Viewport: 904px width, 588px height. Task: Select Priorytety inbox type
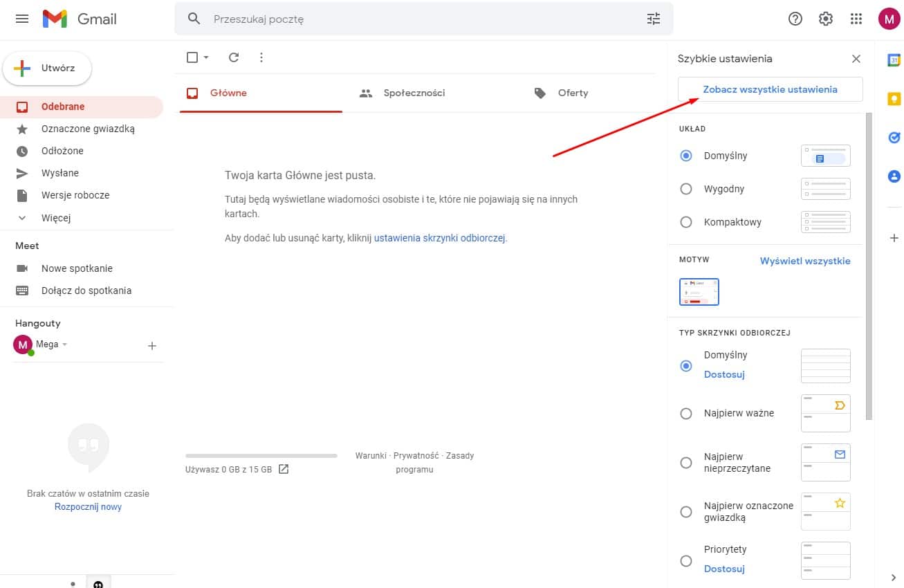686,561
